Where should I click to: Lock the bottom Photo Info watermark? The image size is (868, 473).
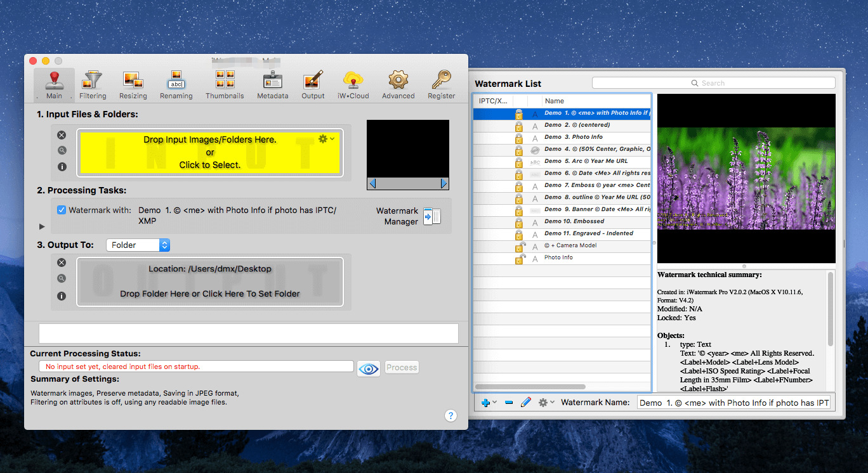[519, 258]
